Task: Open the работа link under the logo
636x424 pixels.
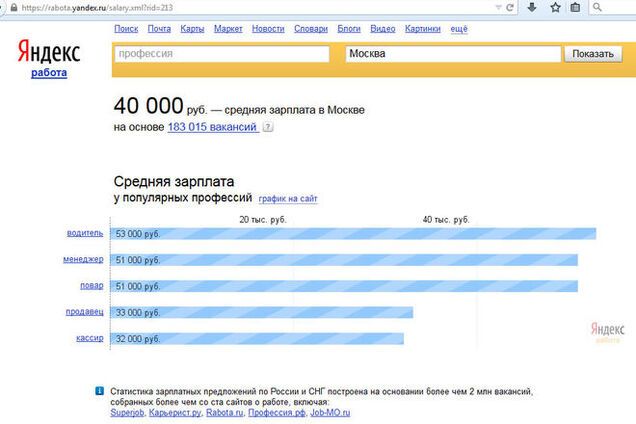Action: pos(49,73)
